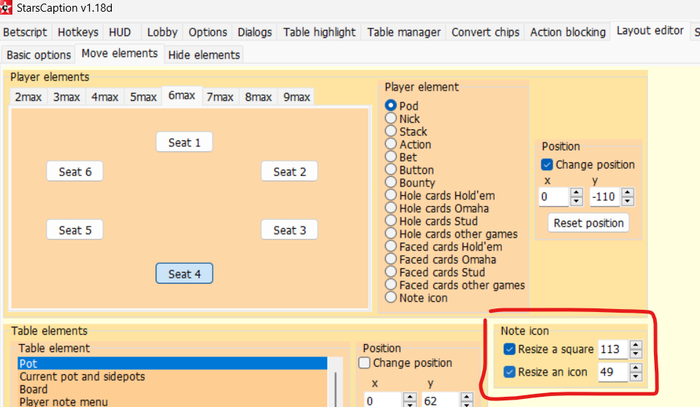This screenshot has width=700, height=407.
Task: Open the Action blocking tab
Action: click(567, 32)
